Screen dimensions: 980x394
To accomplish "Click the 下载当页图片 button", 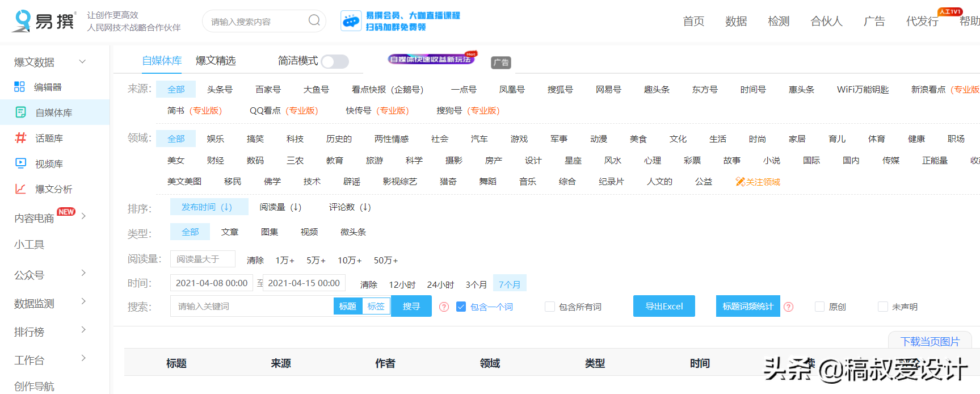I will [x=930, y=341].
